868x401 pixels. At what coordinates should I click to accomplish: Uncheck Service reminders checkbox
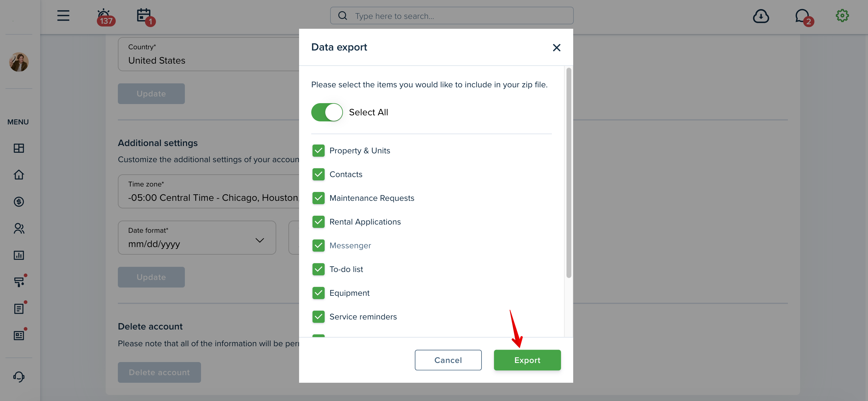tap(318, 317)
